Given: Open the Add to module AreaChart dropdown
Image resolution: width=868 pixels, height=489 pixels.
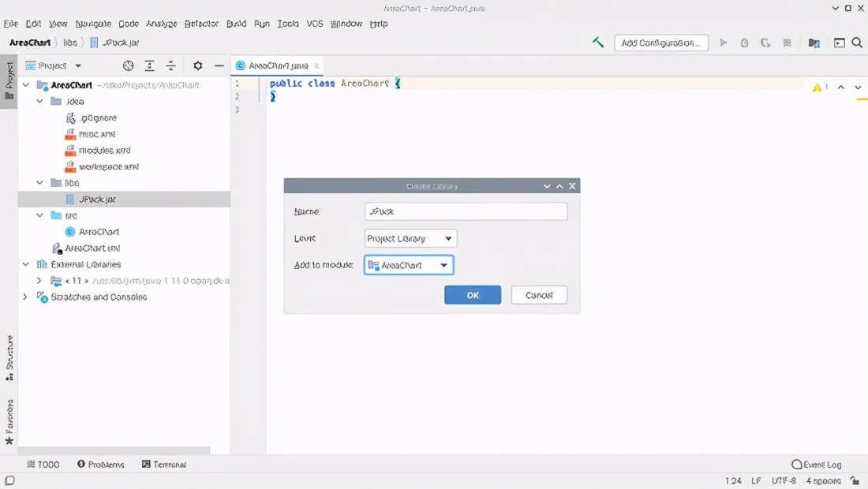Looking at the screenshot, I should click(409, 265).
